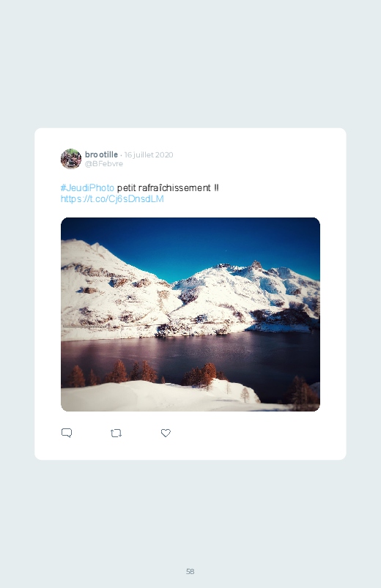Click the text petit rafraîchissement
This screenshot has width=381, height=588.
163,187
